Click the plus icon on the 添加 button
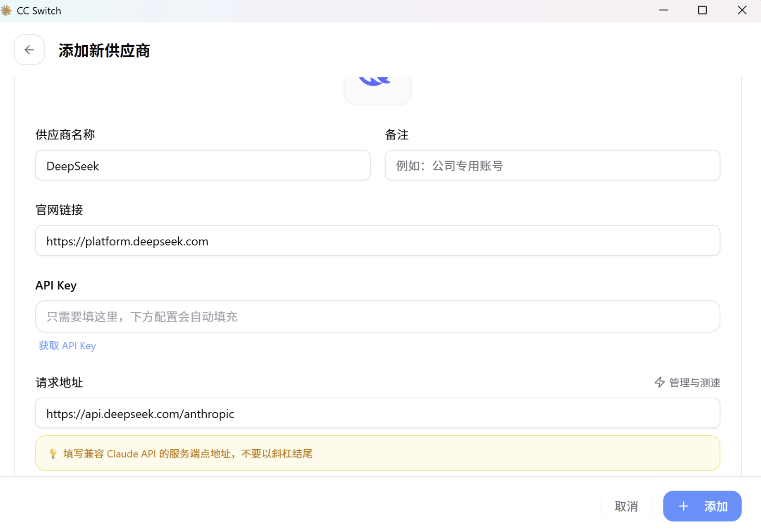Viewport: 761px width, 532px height. point(684,506)
